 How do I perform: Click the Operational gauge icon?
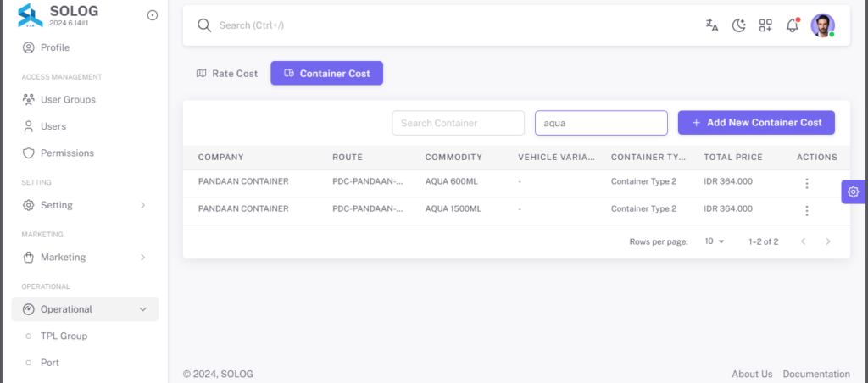[28, 309]
